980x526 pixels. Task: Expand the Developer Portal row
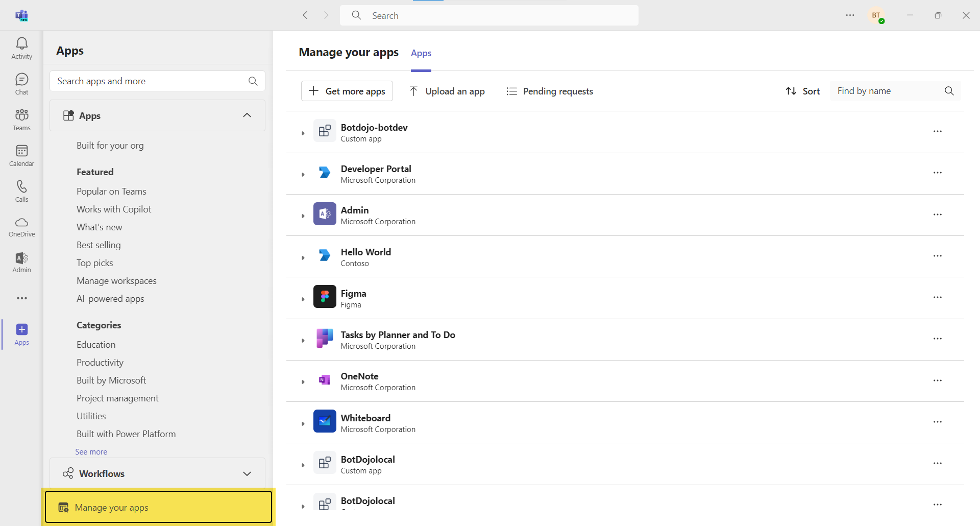pos(303,175)
